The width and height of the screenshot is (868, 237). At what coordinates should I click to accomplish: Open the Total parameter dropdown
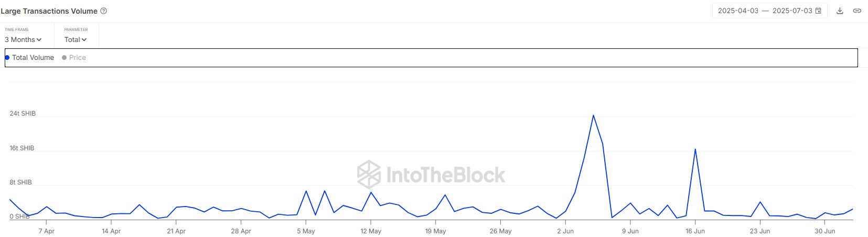pos(76,39)
